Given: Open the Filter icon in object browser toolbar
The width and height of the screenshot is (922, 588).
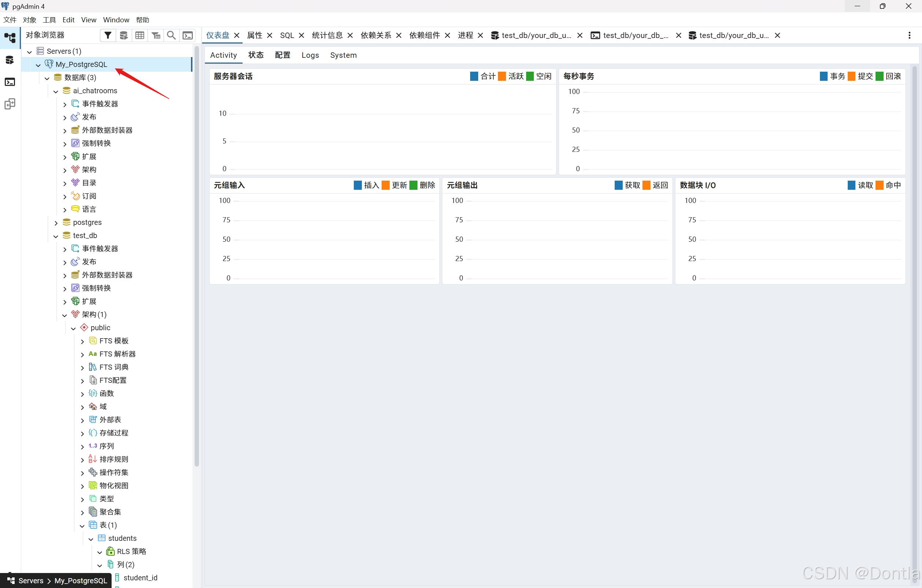Looking at the screenshot, I should tap(108, 35).
